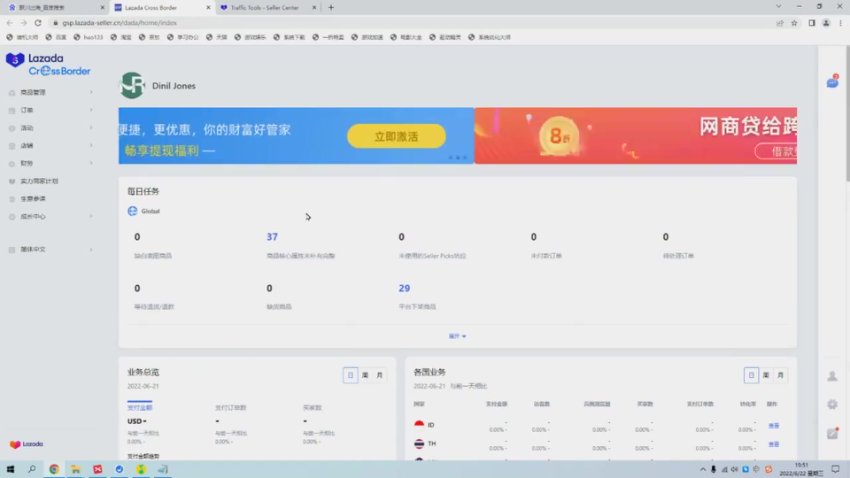Select the 日 (day) toggle in 各国业务
The image size is (850, 478).
(x=750, y=375)
